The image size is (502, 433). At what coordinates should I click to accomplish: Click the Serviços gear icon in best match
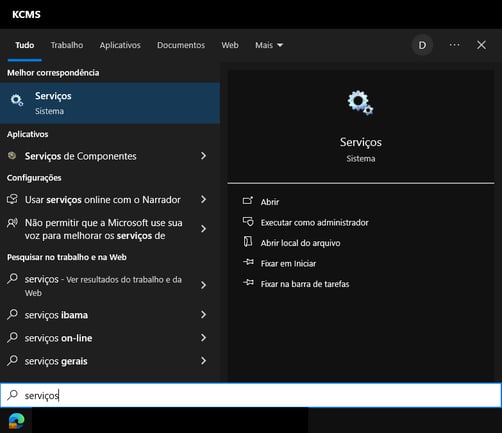click(x=17, y=100)
